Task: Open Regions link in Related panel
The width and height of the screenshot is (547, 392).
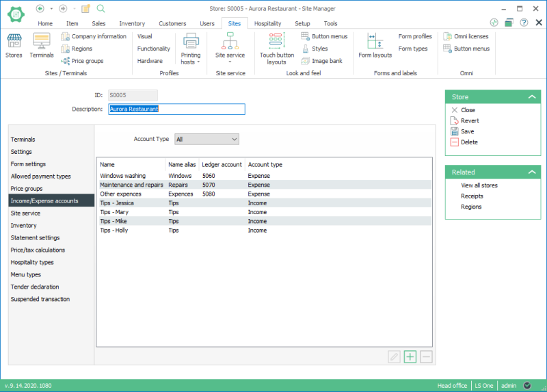Action: coord(471,207)
